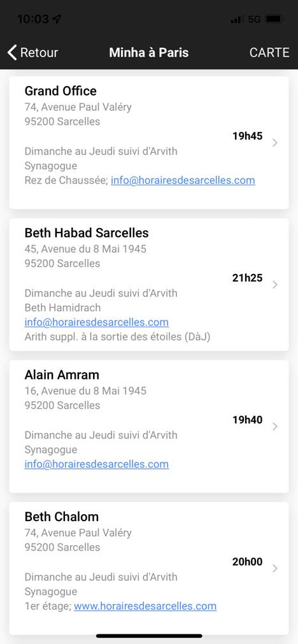Tap the home indicator bar

click(149, 636)
